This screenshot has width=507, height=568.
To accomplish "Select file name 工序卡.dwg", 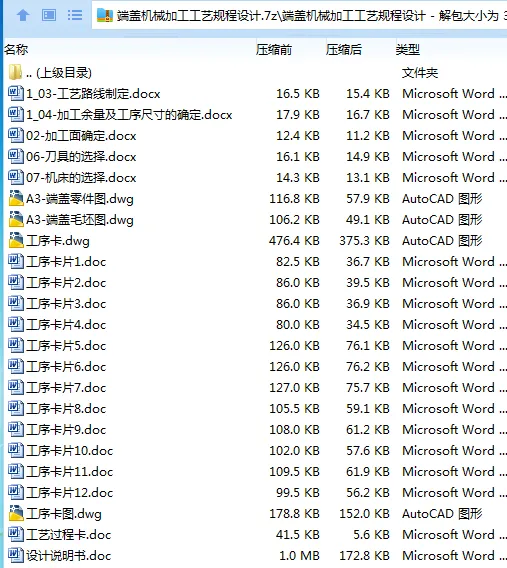I will (x=58, y=241).
